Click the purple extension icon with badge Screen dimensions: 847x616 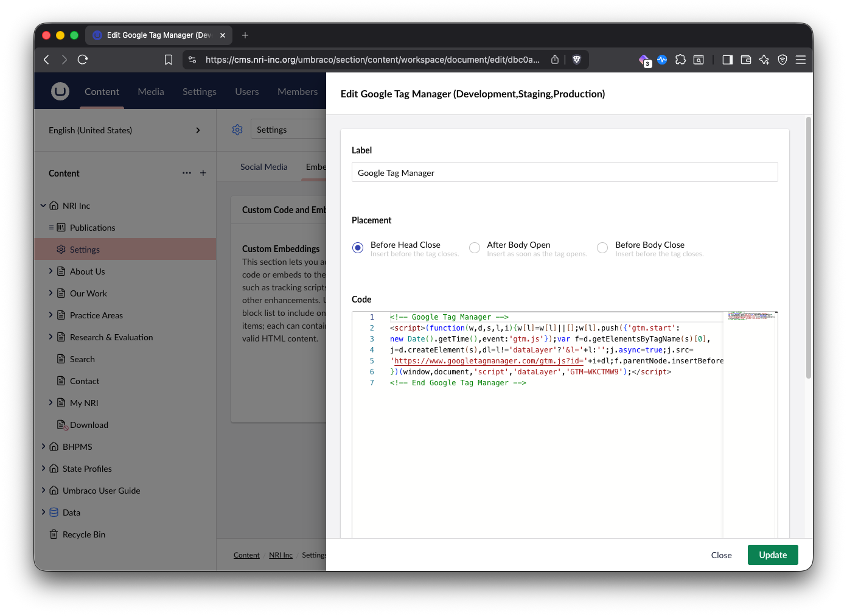pos(644,60)
